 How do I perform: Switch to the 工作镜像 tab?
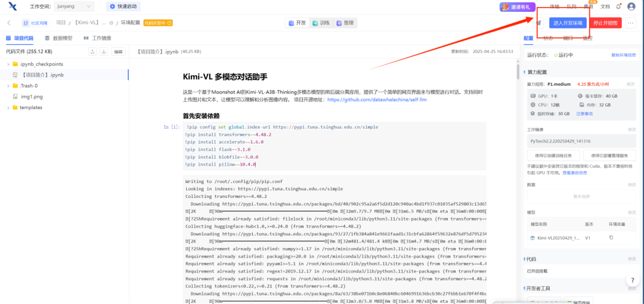97,38
